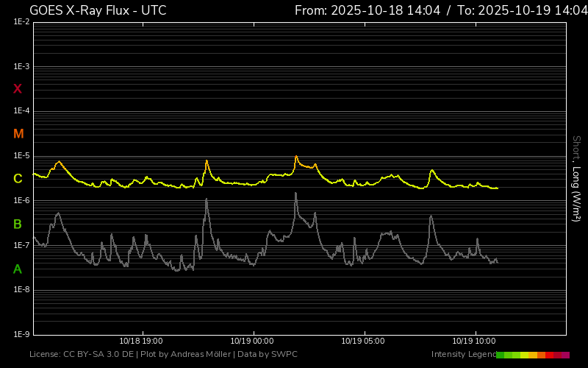Click the 1E-5 y-axis label
Viewport: 588px width, 368px height.
click(21, 156)
